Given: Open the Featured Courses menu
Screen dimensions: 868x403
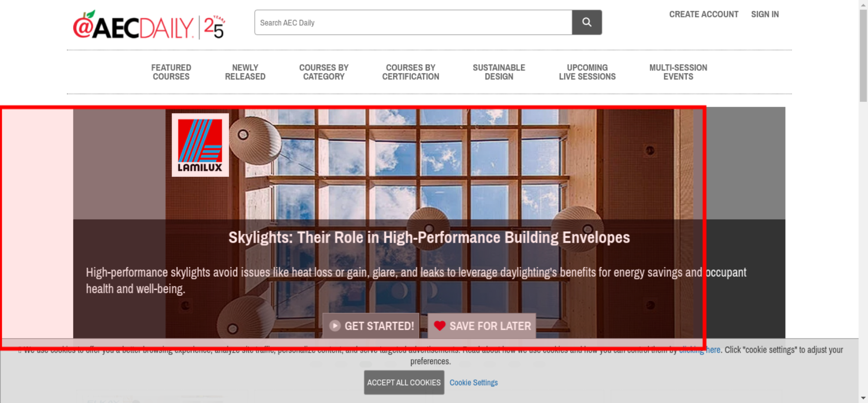Looking at the screenshot, I should coord(171,72).
